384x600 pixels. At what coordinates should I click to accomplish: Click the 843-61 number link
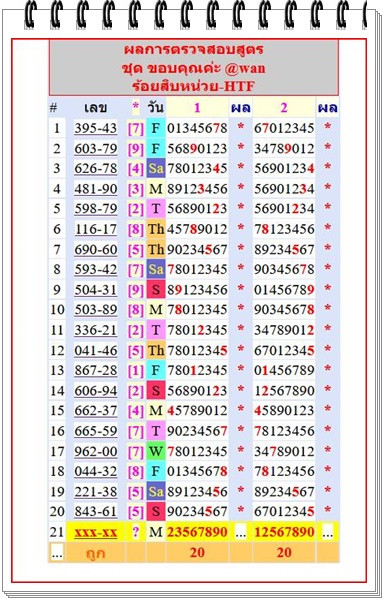[x=96, y=512]
